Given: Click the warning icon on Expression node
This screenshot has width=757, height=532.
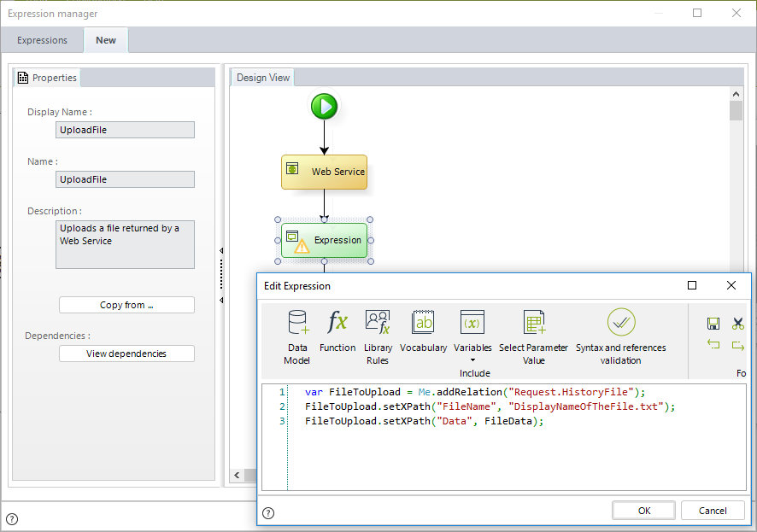Looking at the screenshot, I should pyautogui.click(x=302, y=247).
